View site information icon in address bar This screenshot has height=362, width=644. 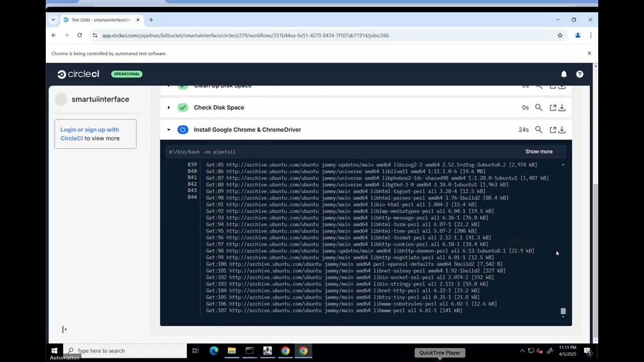tap(95, 35)
